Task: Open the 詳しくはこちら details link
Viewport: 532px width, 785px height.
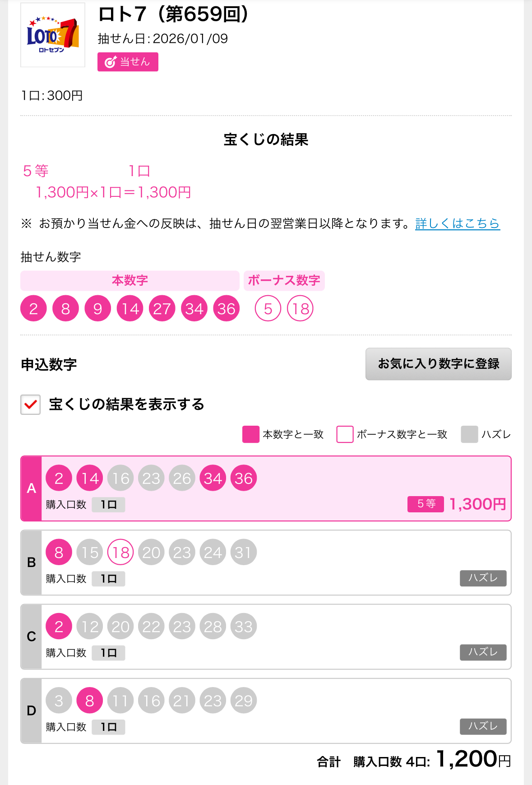Action: [x=457, y=223]
